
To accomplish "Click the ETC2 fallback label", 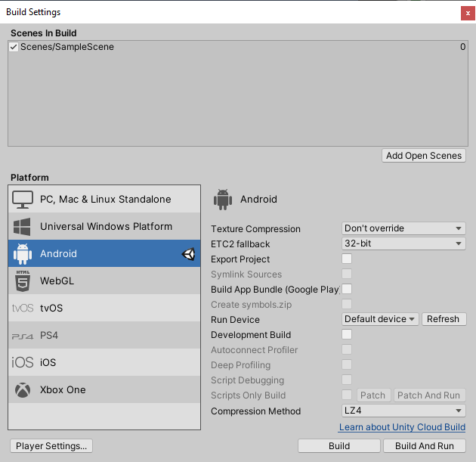I will pyautogui.click(x=240, y=244).
